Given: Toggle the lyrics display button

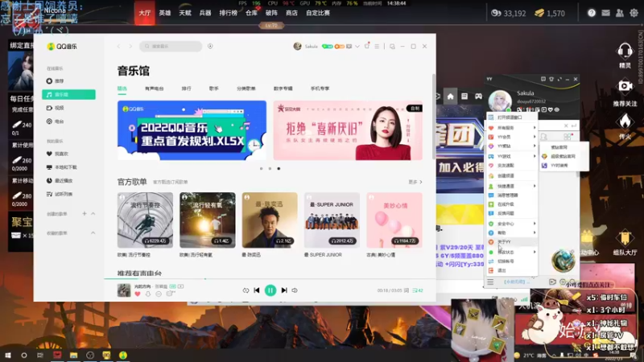Looking at the screenshot, I should pos(407,290).
